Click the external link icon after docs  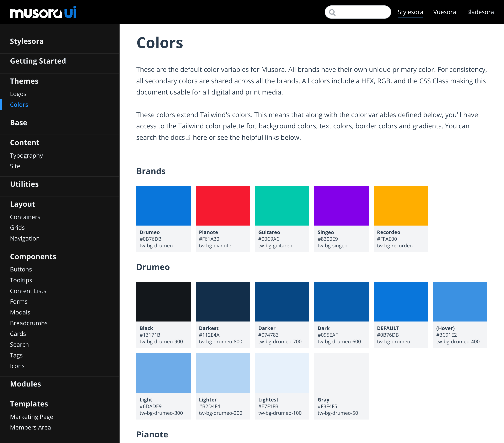point(188,137)
